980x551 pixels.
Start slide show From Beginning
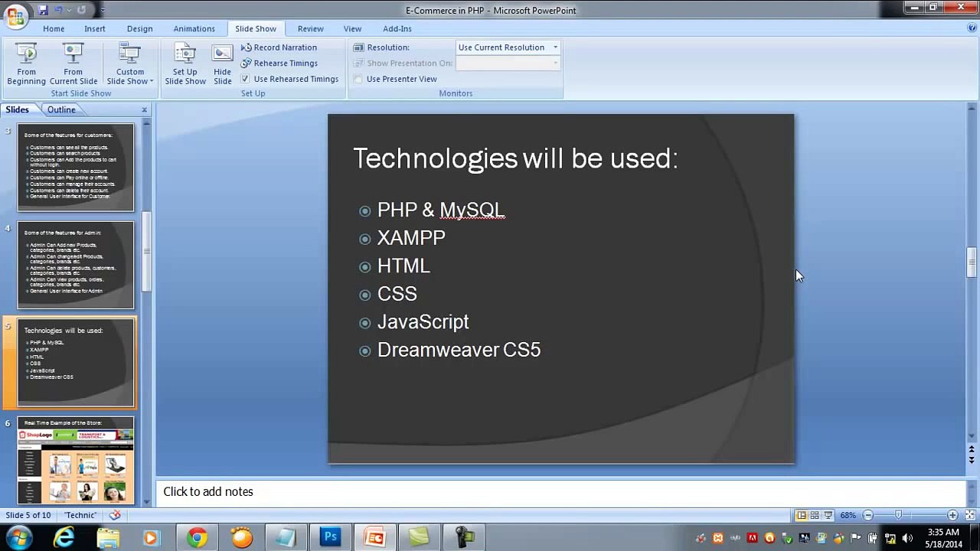[26, 64]
